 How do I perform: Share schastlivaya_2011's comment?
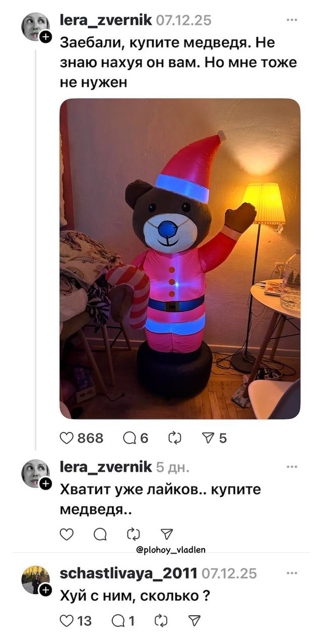tap(194, 621)
